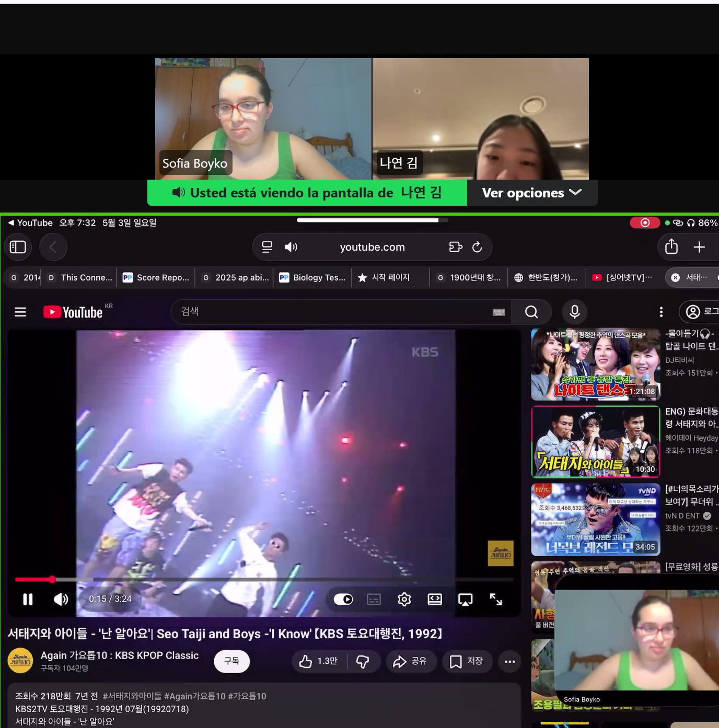
Task: Click the '0:15 / 3:24' time display
Action: [110, 599]
